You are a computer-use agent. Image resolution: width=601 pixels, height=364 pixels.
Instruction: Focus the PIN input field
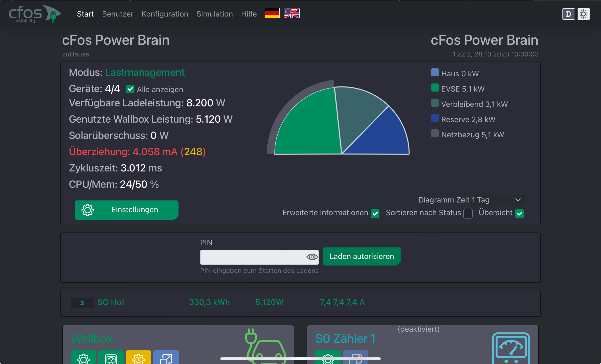(x=259, y=257)
